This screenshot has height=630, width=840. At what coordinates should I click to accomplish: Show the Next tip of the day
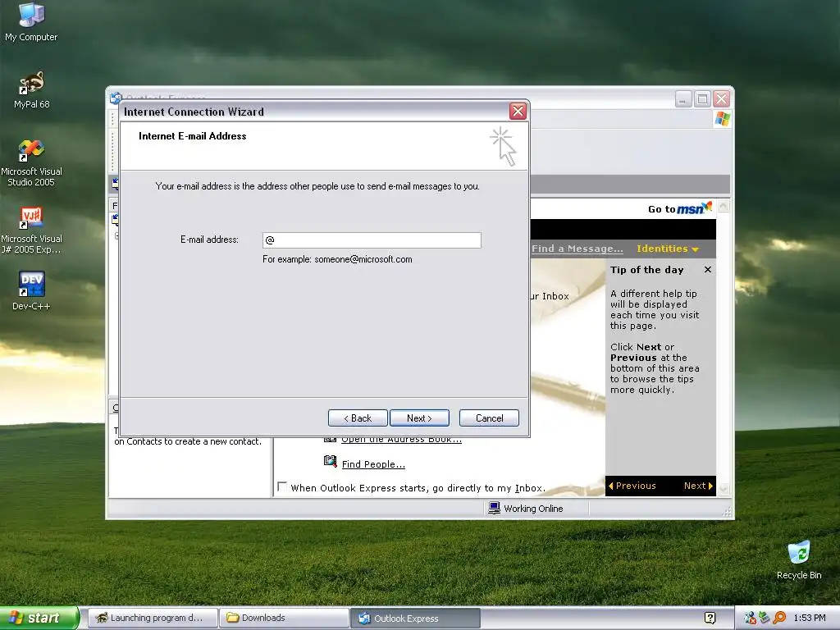pyautogui.click(x=698, y=486)
